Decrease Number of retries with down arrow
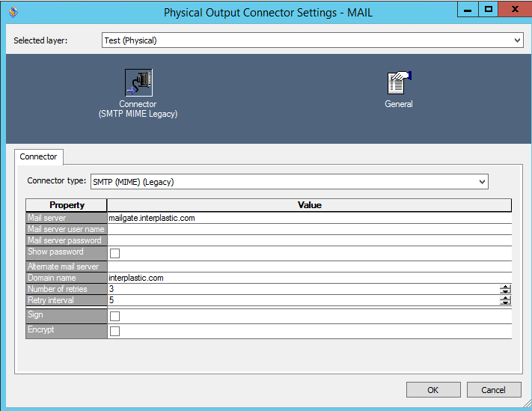The image size is (532, 411). pyautogui.click(x=505, y=291)
